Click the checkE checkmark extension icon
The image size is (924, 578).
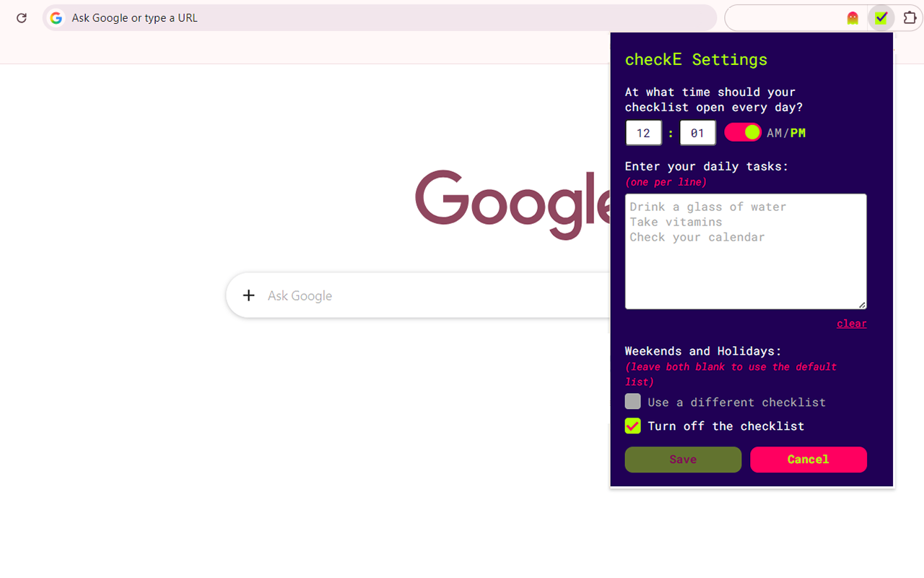[881, 18]
